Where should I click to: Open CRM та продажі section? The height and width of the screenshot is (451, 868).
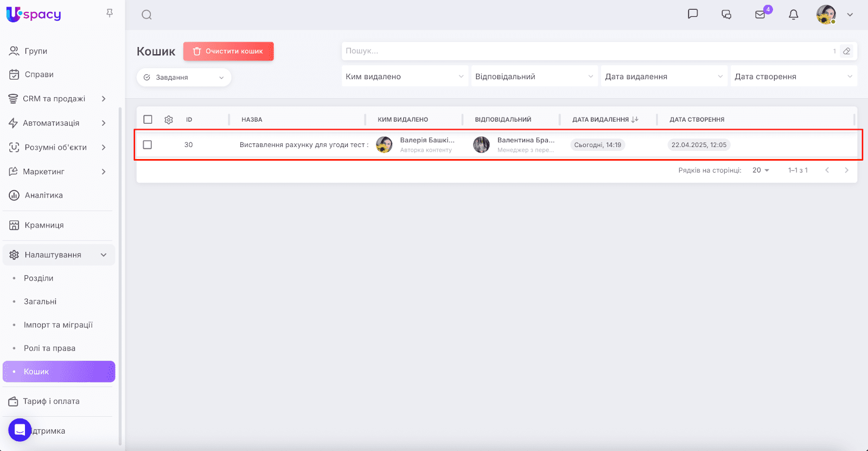tap(54, 99)
